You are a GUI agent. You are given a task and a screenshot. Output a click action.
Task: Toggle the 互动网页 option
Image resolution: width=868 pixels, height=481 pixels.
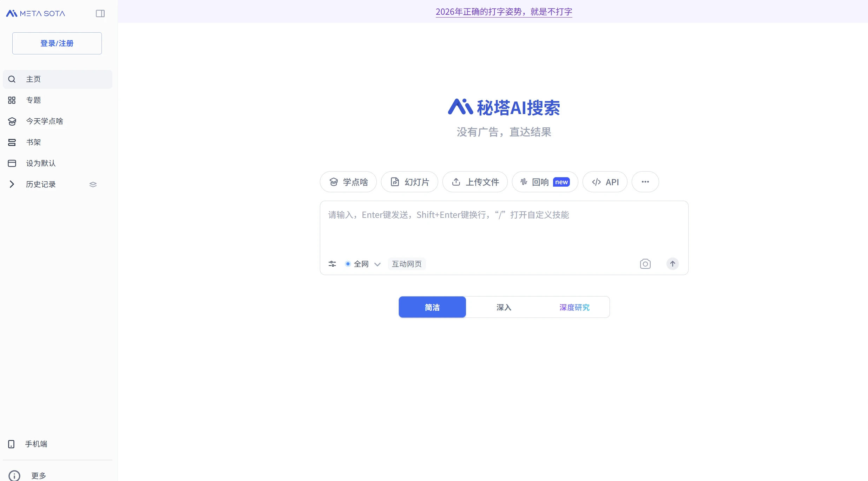tap(406, 263)
